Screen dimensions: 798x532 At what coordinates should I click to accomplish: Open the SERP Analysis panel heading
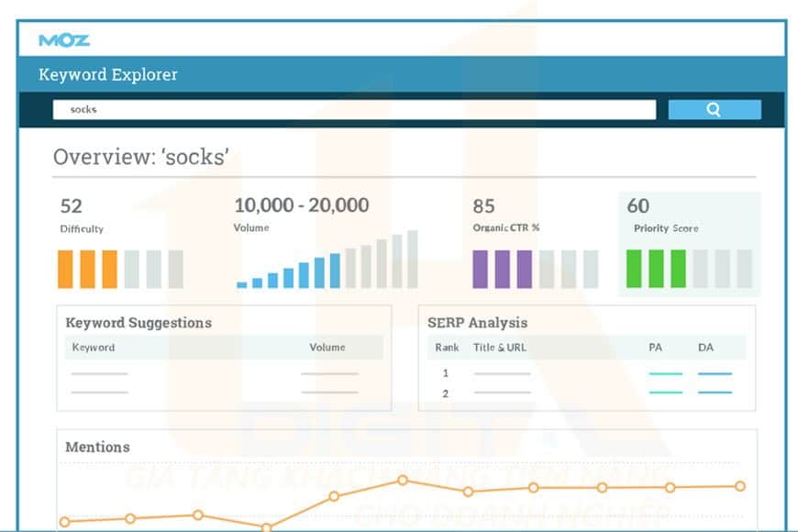pyautogui.click(x=477, y=323)
